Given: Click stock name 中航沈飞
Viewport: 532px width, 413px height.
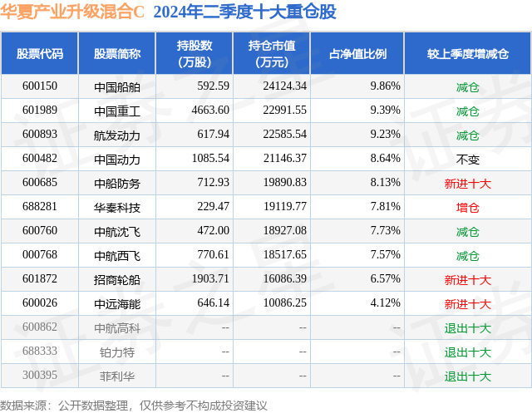Looking at the screenshot, I should (x=117, y=232).
